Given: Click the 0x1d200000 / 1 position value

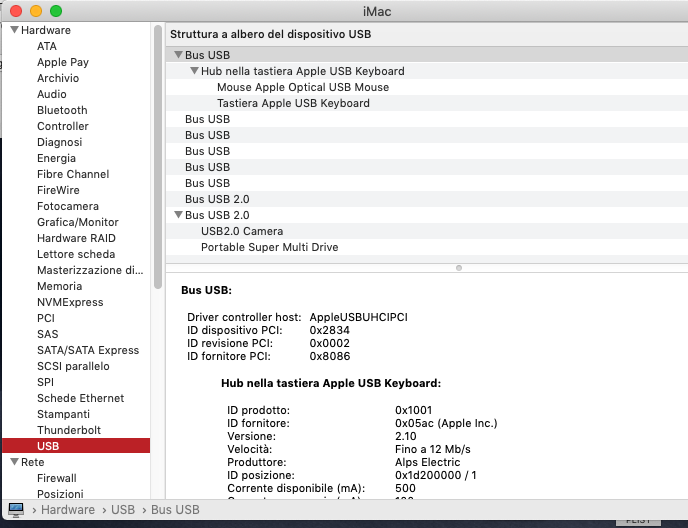Looking at the screenshot, I should pos(436,475).
